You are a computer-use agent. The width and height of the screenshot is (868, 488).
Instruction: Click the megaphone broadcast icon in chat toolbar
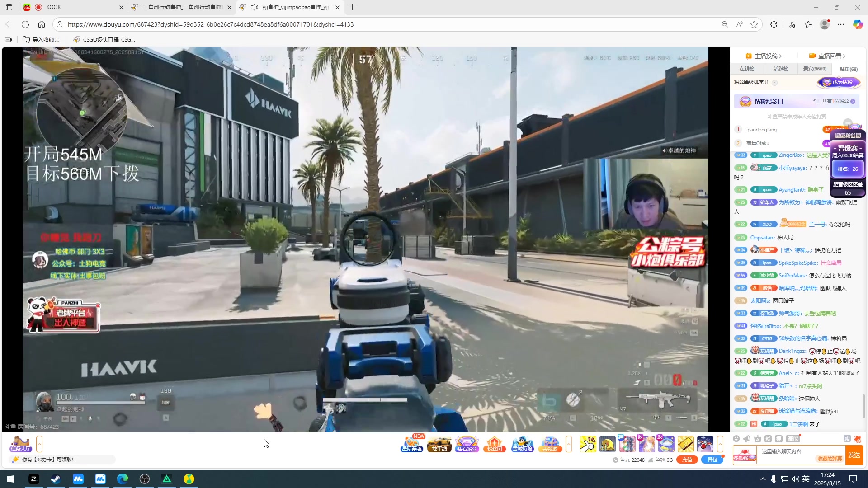pyautogui.click(x=747, y=439)
